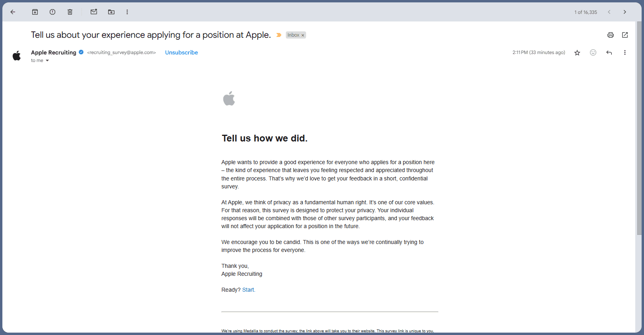This screenshot has width=644, height=335.
Task: Open message More options menu
Action: 625,52
